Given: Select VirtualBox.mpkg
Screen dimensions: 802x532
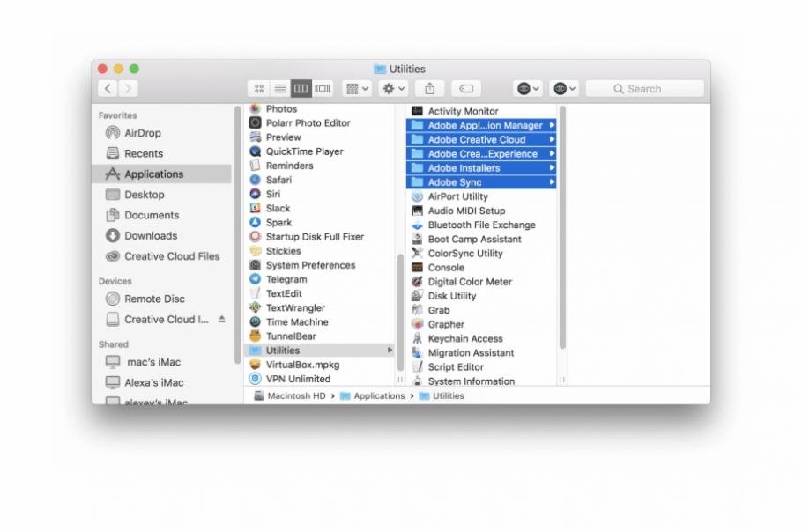Looking at the screenshot, I should tap(321, 365).
